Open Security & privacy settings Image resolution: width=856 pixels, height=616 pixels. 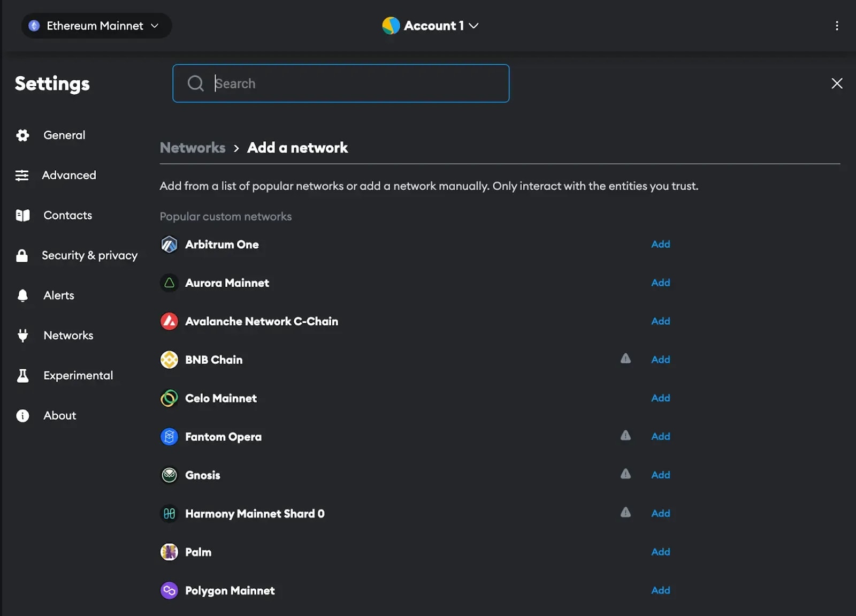click(90, 256)
